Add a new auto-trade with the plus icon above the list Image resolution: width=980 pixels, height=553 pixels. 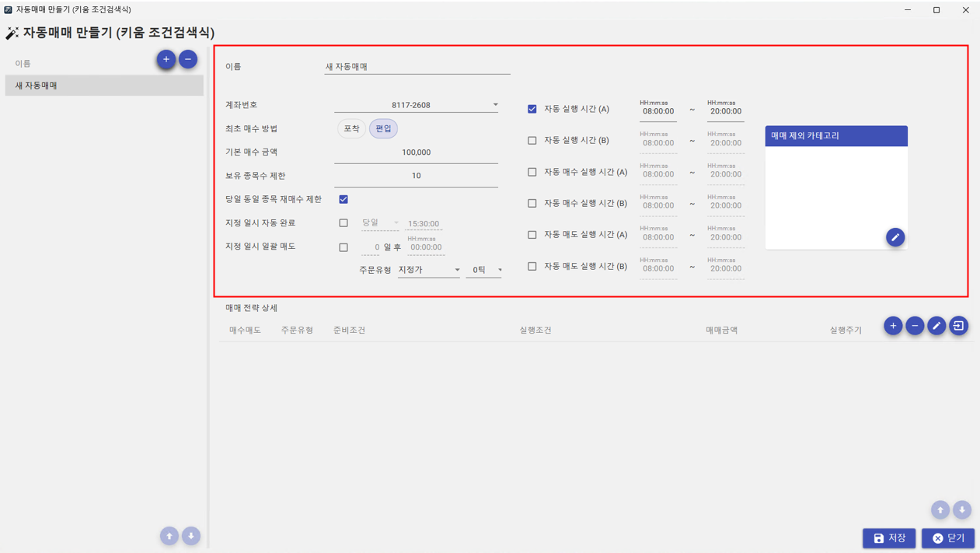(x=166, y=59)
